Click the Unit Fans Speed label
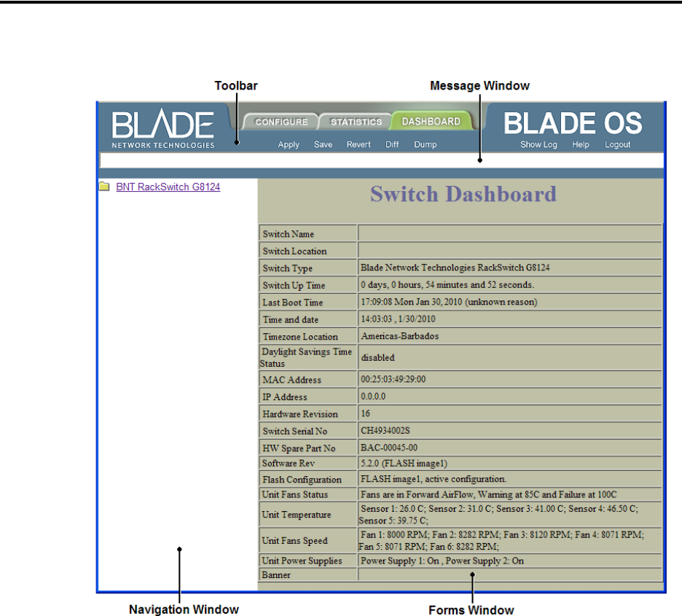Screen dimensions: 682x616 [294, 541]
